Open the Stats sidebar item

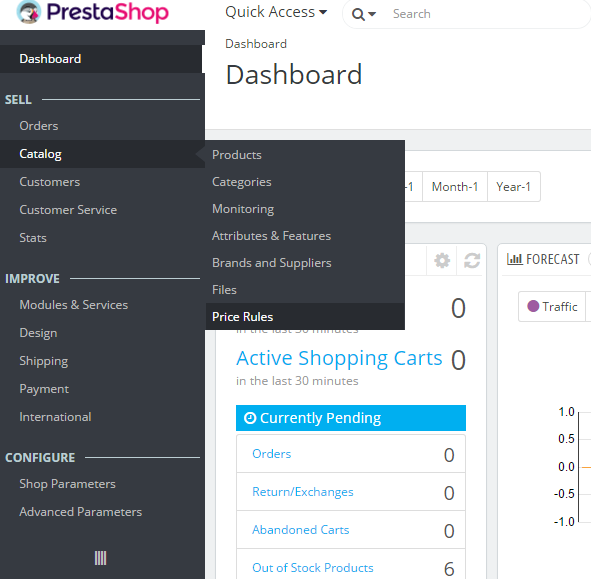(33, 238)
